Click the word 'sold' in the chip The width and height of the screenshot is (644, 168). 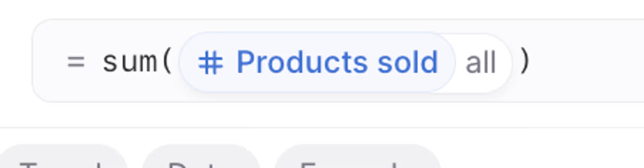click(x=408, y=62)
